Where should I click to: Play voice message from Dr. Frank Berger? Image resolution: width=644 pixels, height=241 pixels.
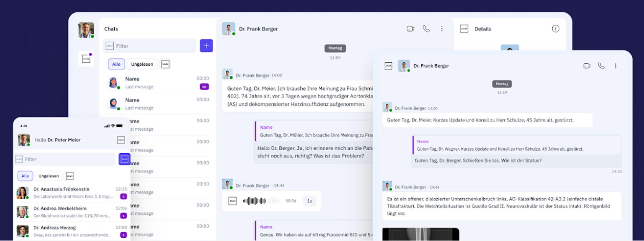tap(233, 201)
